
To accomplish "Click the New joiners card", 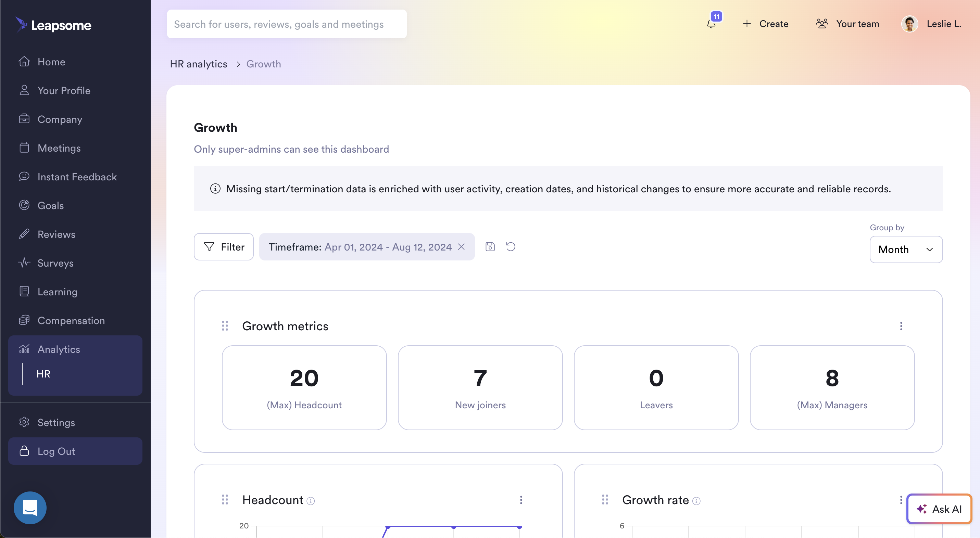I will click(480, 387).
